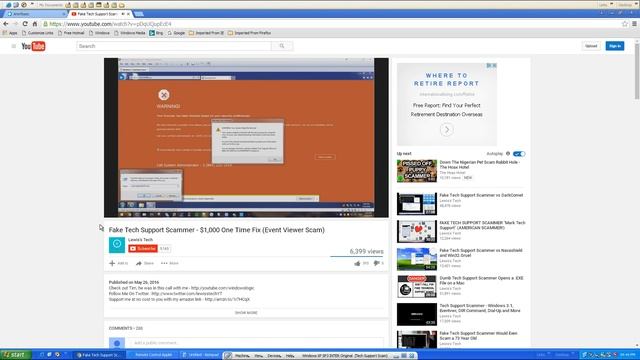Click the Upload button
Screen dimensions: 640x360
pos(591,46)
